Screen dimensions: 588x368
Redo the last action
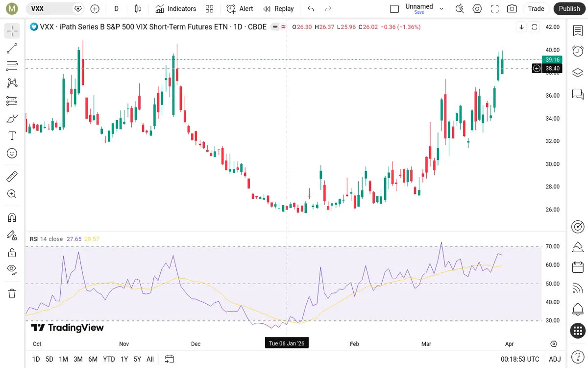328,9
